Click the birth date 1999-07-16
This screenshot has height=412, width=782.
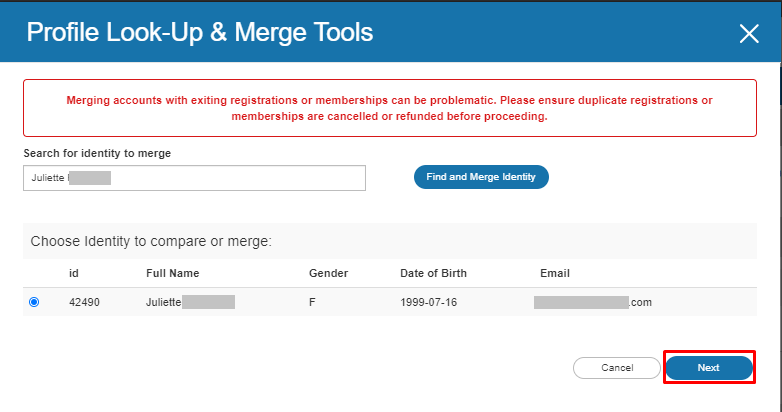pos(429,302)
